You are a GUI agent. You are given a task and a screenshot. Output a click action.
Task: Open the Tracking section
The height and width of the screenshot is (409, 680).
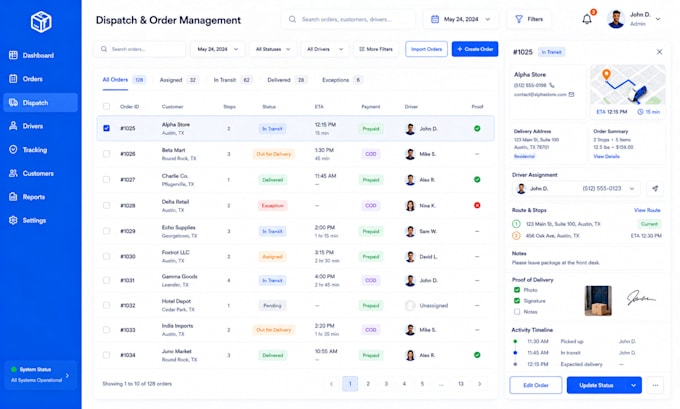click(40, 150)
